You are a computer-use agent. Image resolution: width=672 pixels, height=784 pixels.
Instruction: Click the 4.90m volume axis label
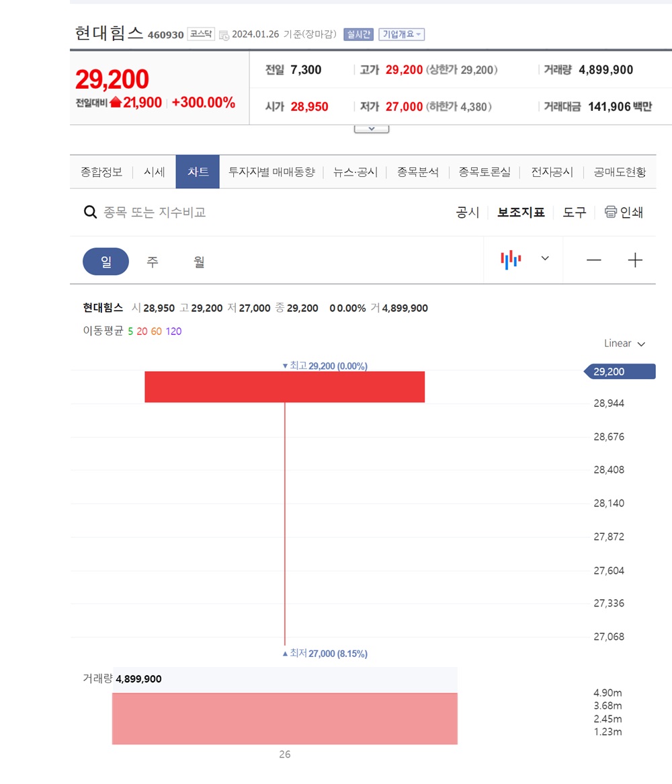[607, 693]
